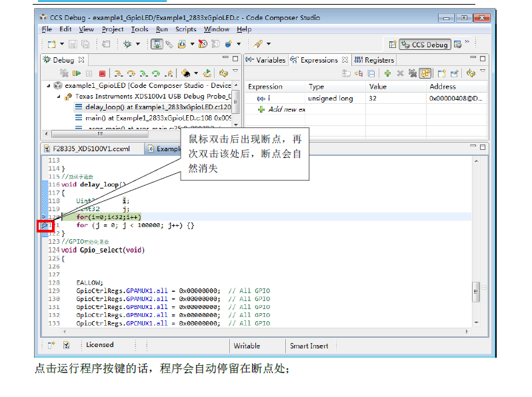Click red Terminate button in Debug view
532x397 pixels.
tap(102, 73)
